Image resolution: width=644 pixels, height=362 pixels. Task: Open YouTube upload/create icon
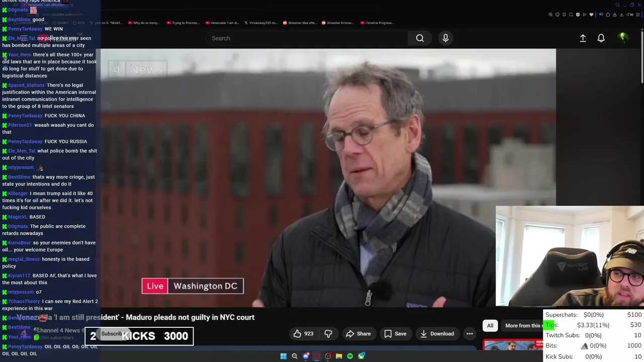pos(583,38)
